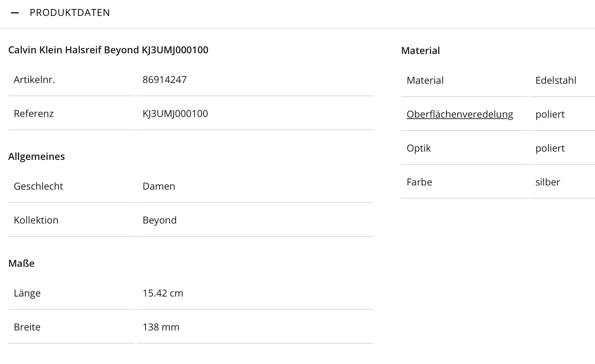Click the Farbe value silber
The width and height of the screenshot is (595, 364).
[x=548, y=182]
